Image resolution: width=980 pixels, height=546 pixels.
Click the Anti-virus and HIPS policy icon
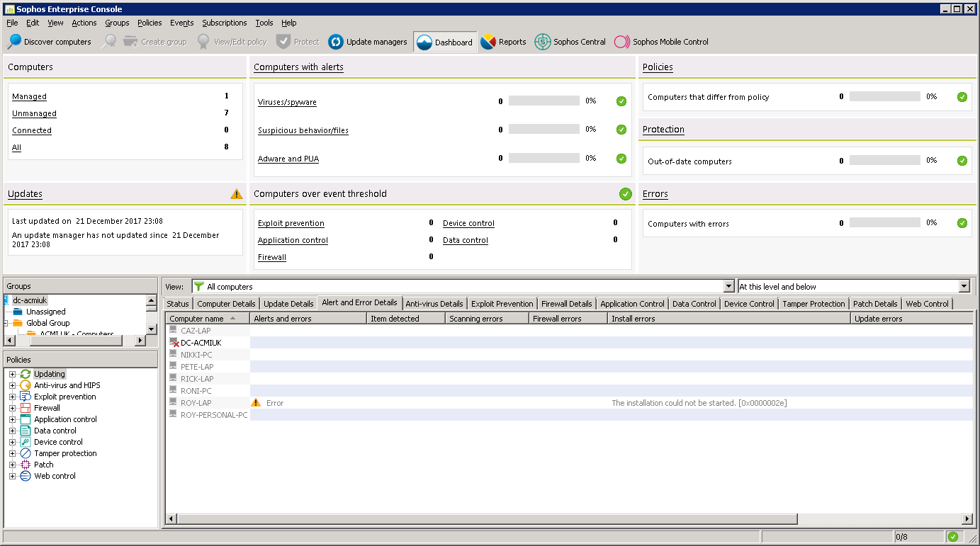pos(26,385)
